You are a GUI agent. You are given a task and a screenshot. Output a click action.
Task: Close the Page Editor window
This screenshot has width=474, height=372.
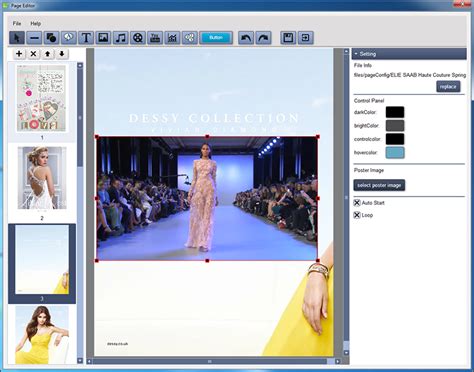(462, 5)
